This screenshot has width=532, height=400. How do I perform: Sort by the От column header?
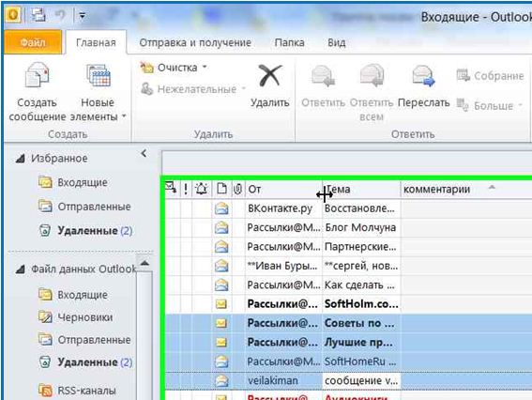pyautogui.click(x=283, y=189)
